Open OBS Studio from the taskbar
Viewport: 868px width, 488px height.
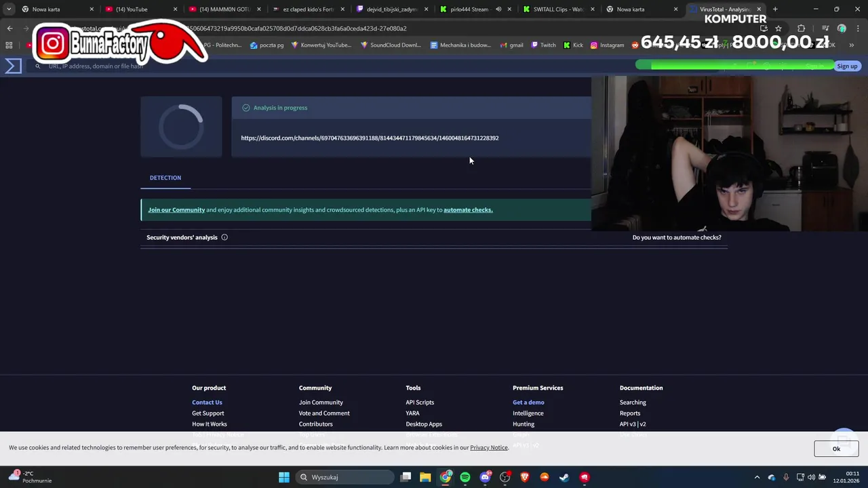point(505,477)
